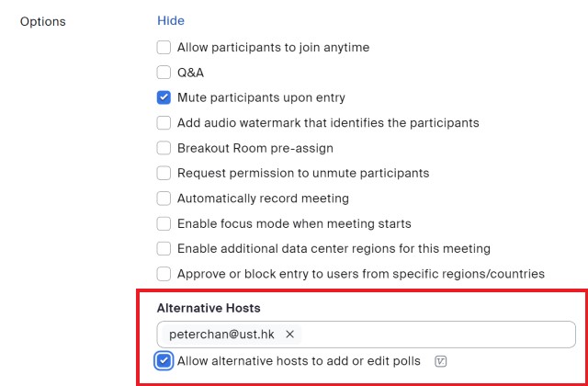Screen dimensions: 588x386
Task: Check Enable focus mode when meeting starts
Action: [x=164, y=223]
